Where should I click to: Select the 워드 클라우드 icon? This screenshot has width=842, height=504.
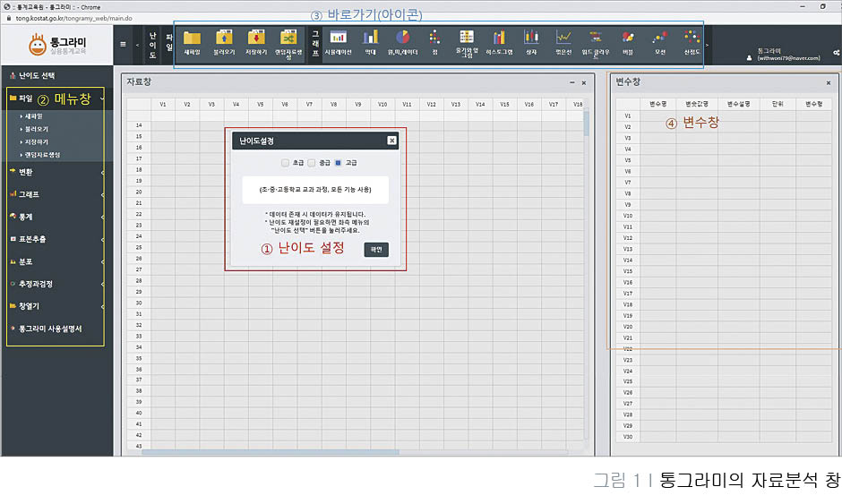coord(596,38)
